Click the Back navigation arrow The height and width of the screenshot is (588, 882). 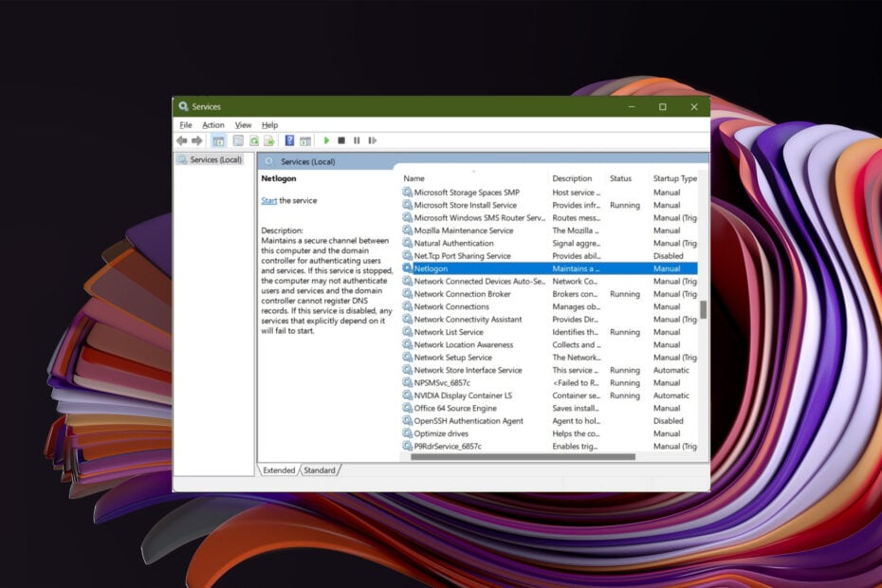182,140
